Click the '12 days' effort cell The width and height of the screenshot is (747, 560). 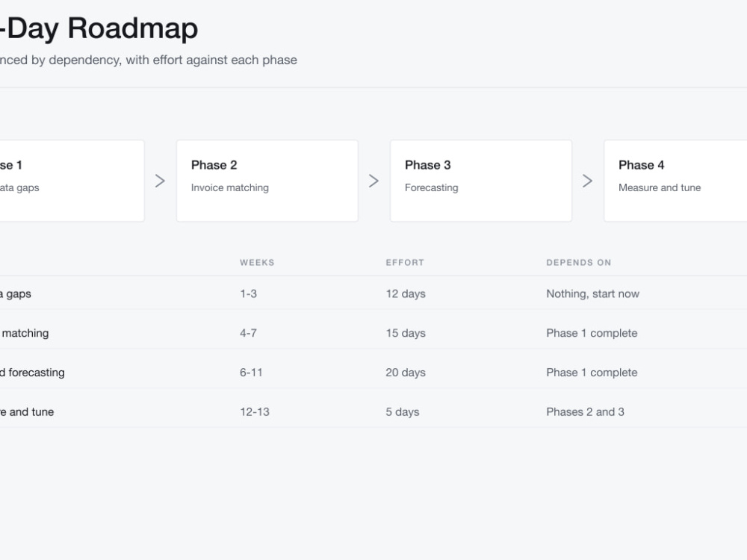406,293
